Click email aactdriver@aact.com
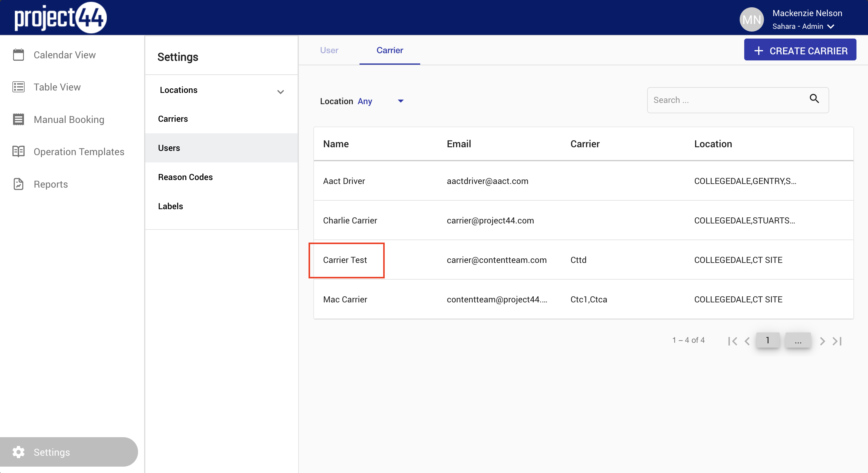Image resolution: width=868 pixels, height=473 pixels. coord(488,181)
